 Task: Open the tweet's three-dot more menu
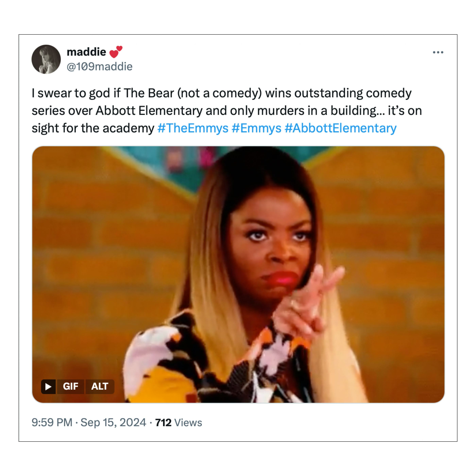438,52
